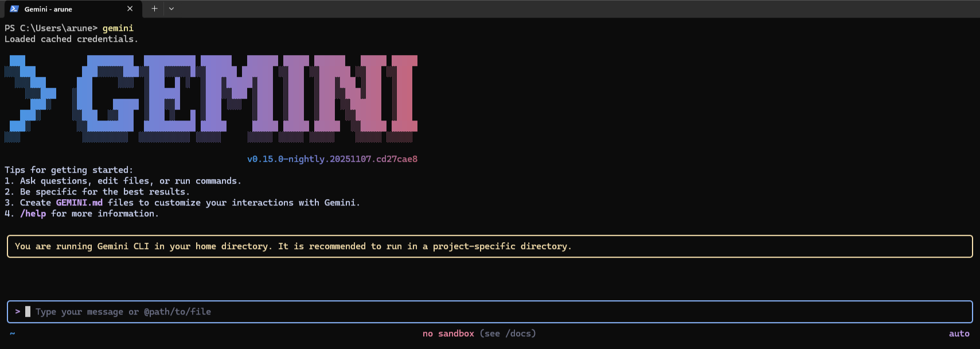Open a new terminal tab
The width and height of the screenshot is (980, 349).
[154, 9]
